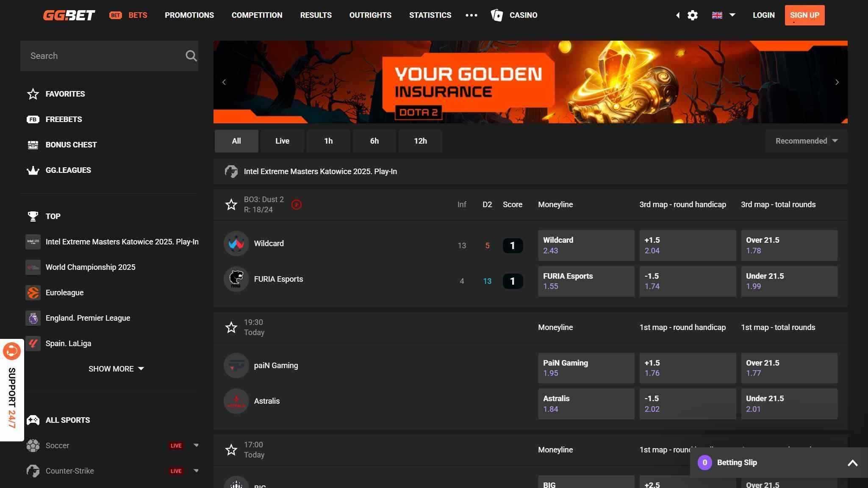Select the Live filter tab

[x=282, y=141]
